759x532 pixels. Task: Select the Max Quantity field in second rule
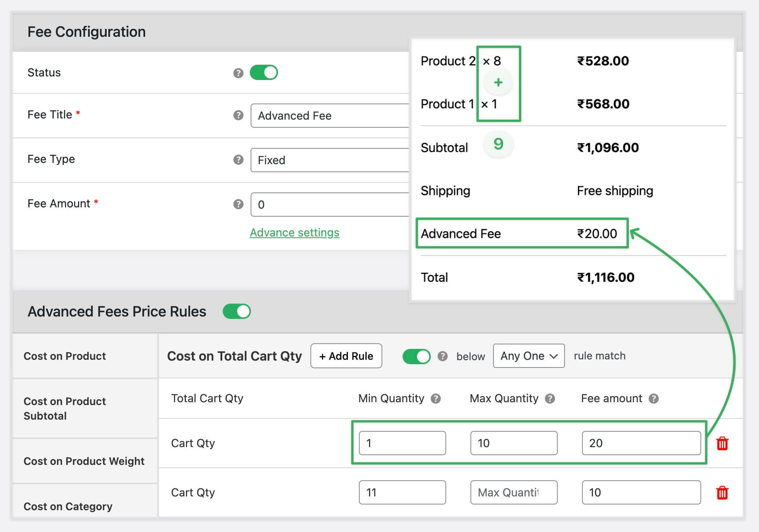pyautogui.click(x=513, y=492)
